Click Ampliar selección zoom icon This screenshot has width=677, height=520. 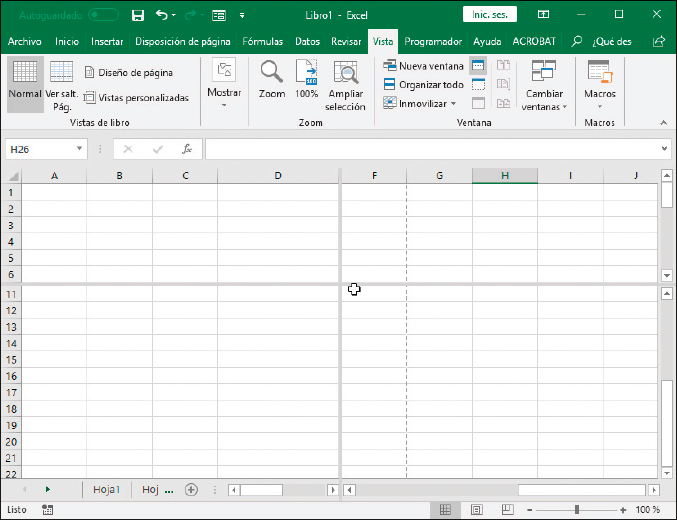click(x=345, y=78)
